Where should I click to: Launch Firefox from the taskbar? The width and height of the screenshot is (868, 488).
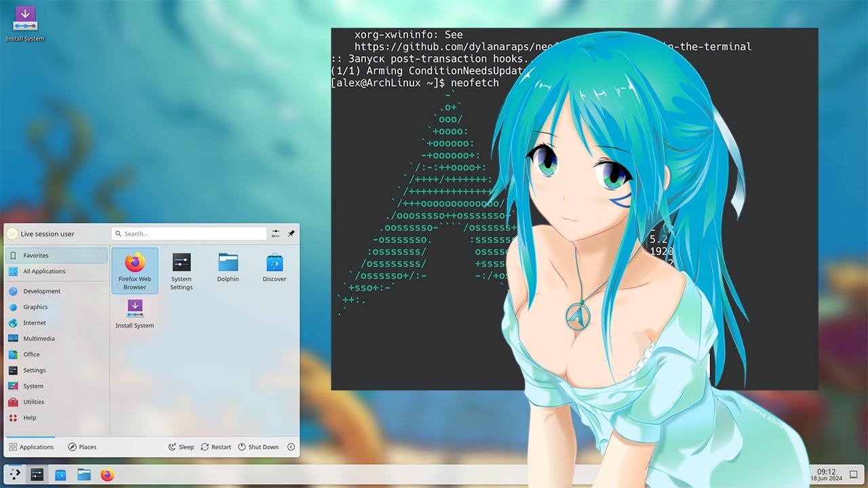click(107, 474)
